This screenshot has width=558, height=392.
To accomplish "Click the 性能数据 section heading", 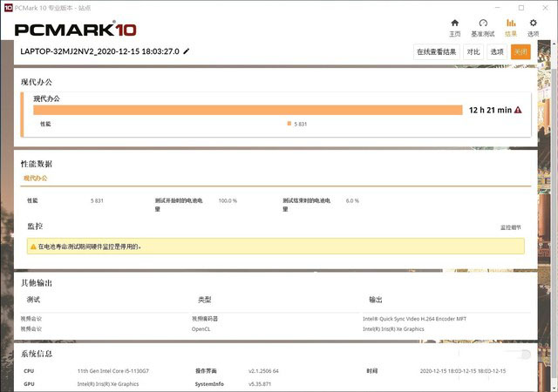I will 37,164.
